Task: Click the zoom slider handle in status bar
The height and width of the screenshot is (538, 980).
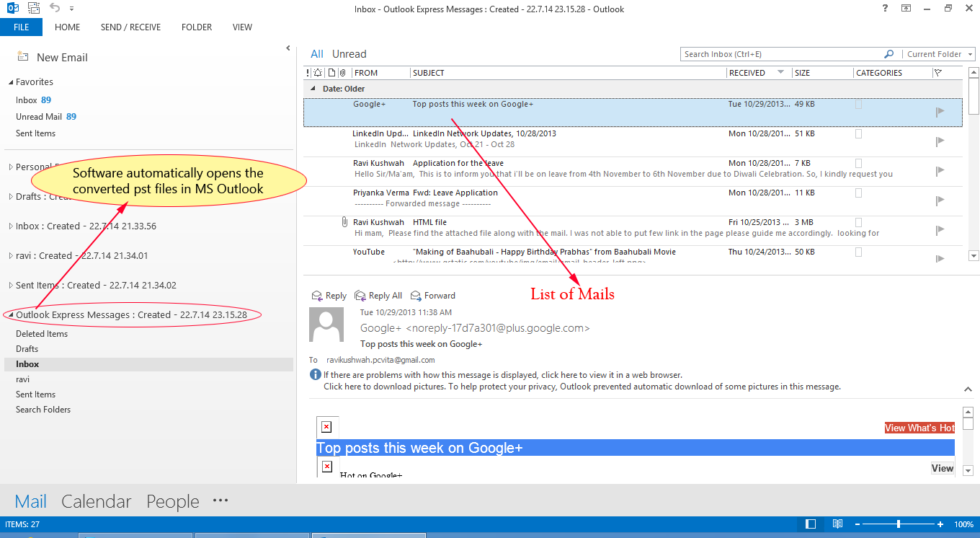Action: [898, 524]
